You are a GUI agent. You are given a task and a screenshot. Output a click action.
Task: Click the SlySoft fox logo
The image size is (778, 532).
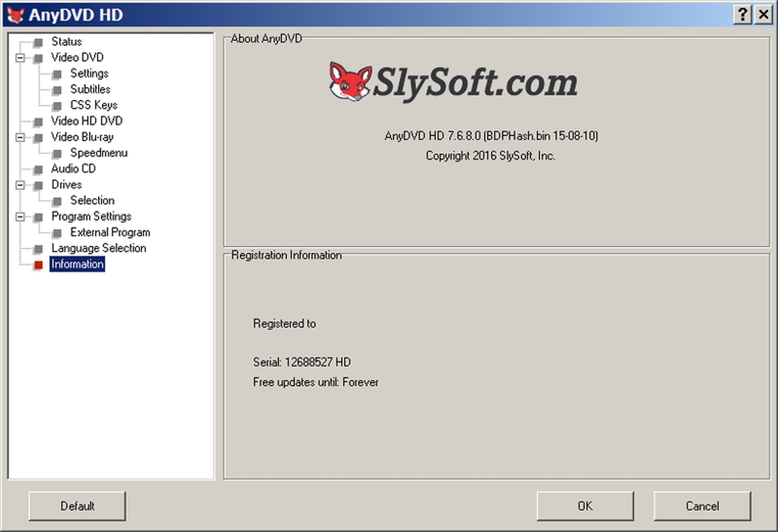click(350, 82)
